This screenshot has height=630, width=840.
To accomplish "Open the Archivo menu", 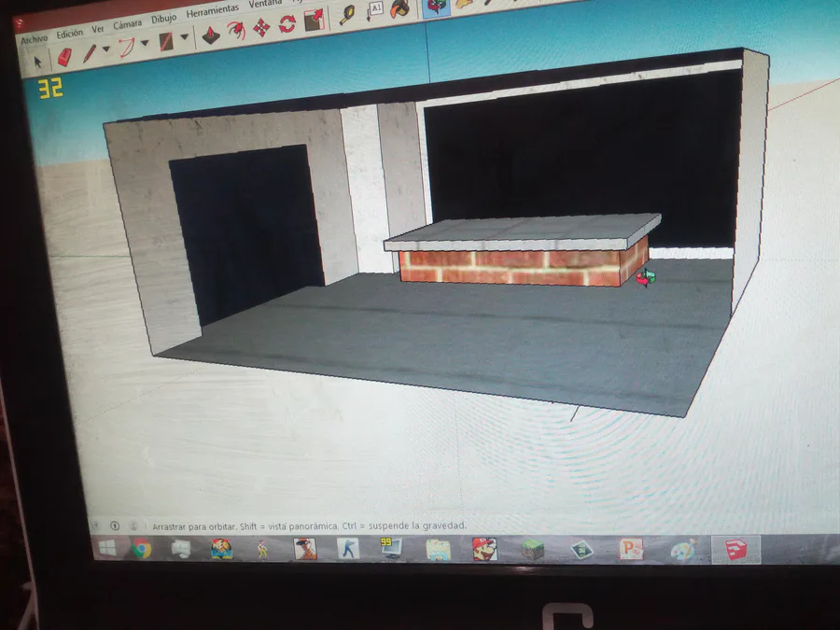I will pyautogui.click(x=34, y=39).
